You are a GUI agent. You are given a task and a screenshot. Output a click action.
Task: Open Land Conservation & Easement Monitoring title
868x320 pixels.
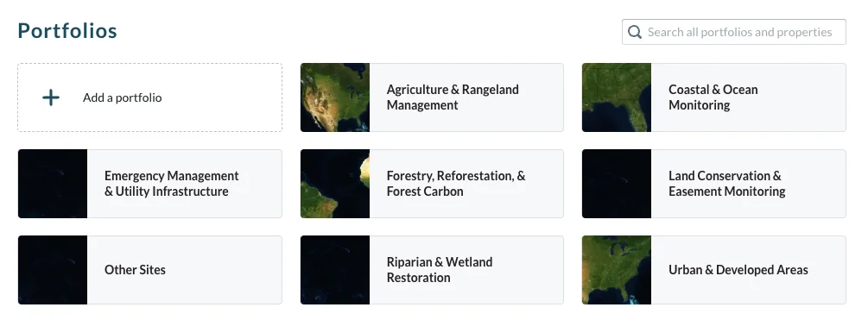tap(727, 184)
